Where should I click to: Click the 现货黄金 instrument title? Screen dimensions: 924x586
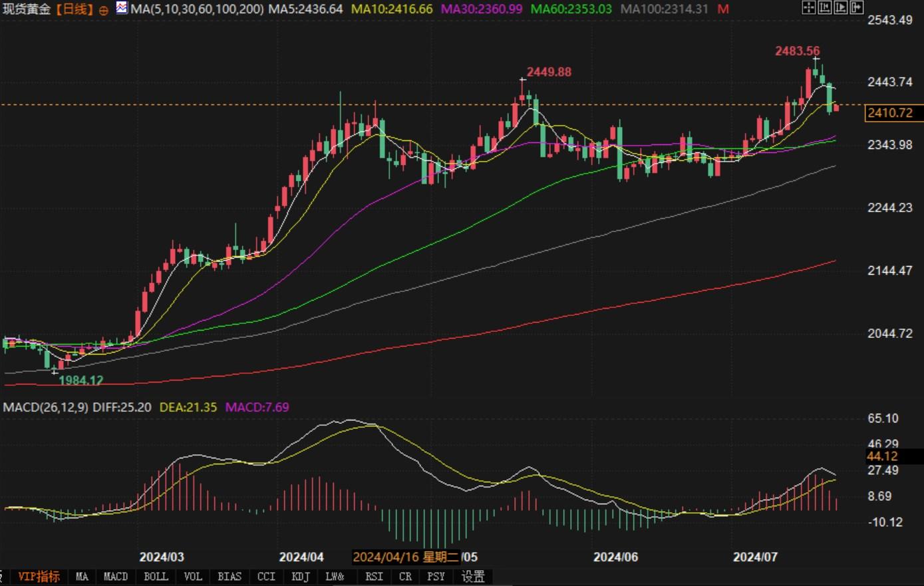27,9
